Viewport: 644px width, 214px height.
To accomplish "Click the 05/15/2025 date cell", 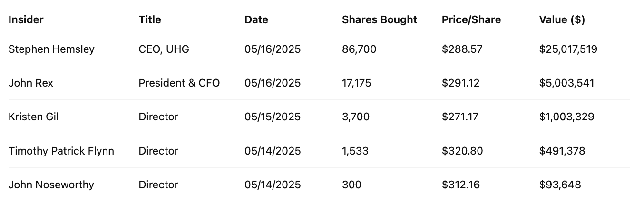I will 273,117.
